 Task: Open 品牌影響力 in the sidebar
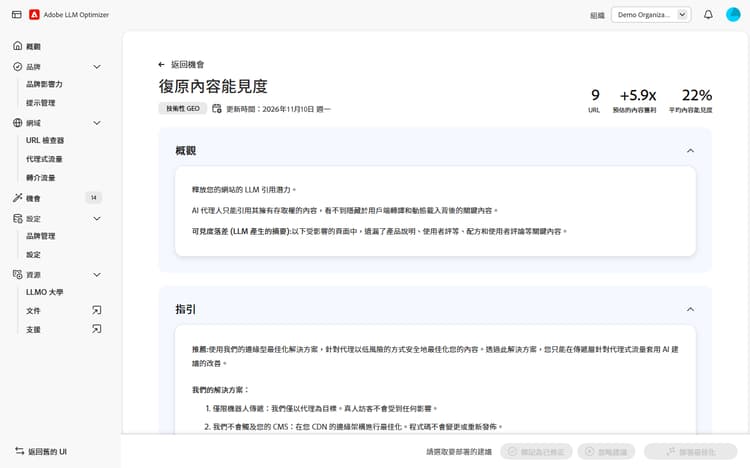click(x=44, y=84)
